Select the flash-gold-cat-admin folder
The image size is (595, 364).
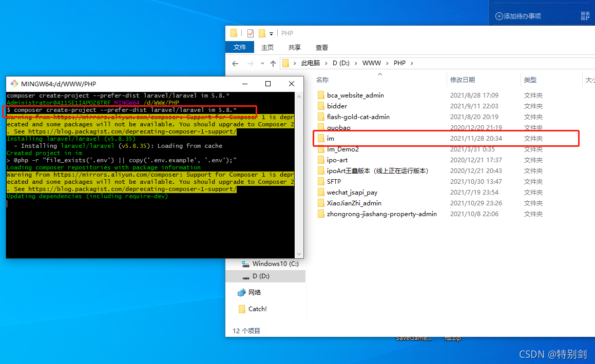tap(358, 117)
